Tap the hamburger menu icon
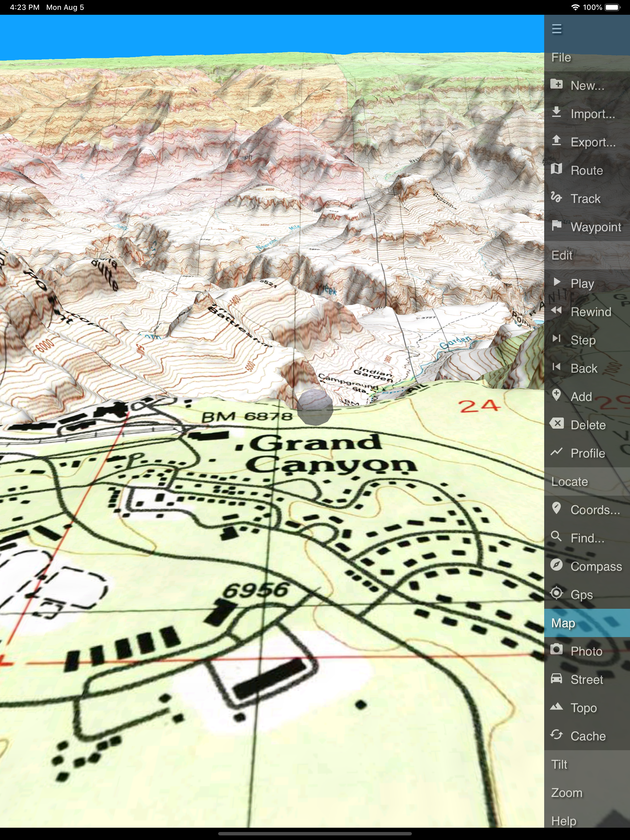This screenshot has height=840, width=630. point(556,29)
